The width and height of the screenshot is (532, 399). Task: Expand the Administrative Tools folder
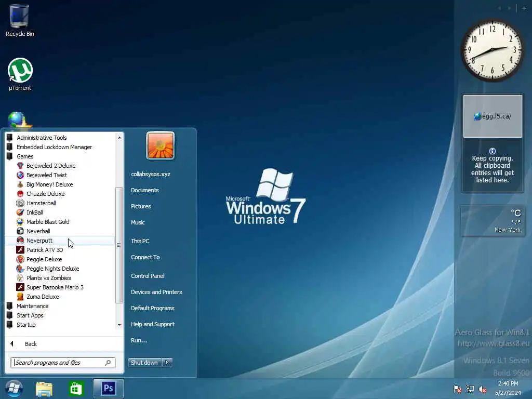pos(42,138)
